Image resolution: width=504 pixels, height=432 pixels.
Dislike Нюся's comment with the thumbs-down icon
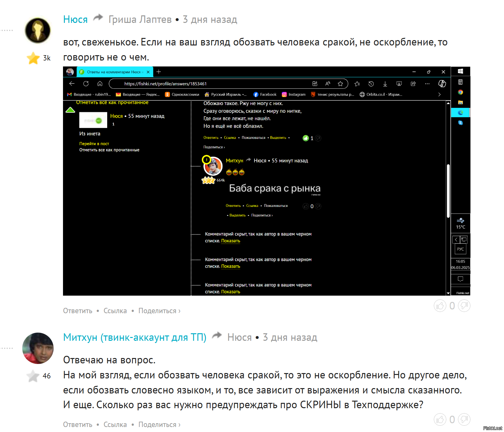464,306
